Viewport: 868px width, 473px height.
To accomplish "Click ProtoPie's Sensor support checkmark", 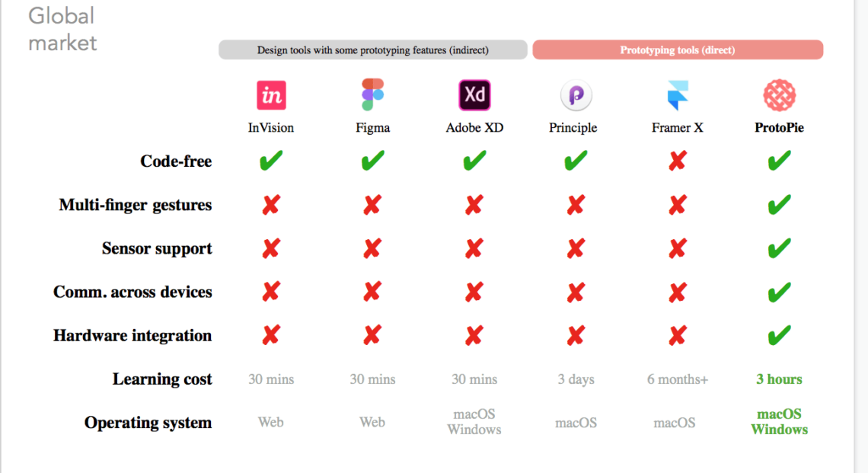I will click(779, 248).
